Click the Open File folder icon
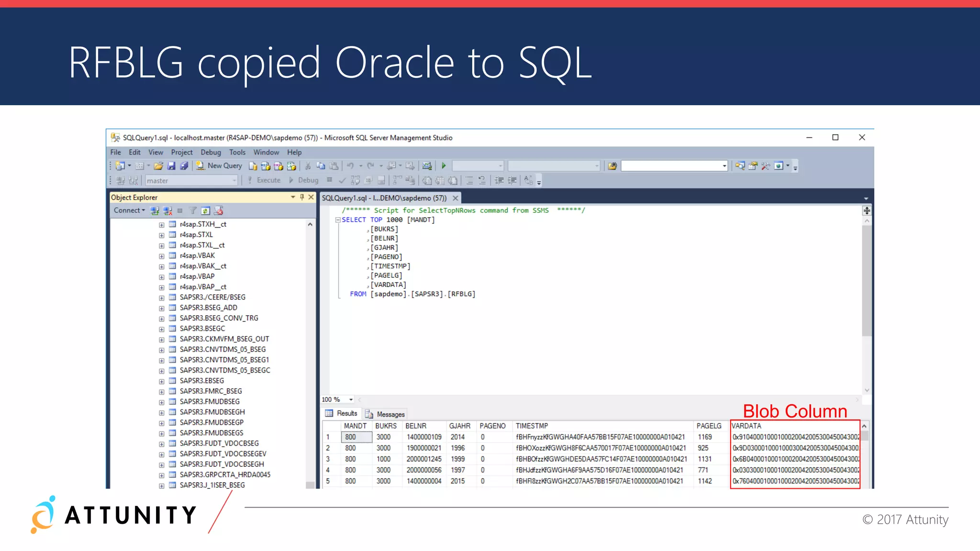Screen dimensions: 980x551 158,166
